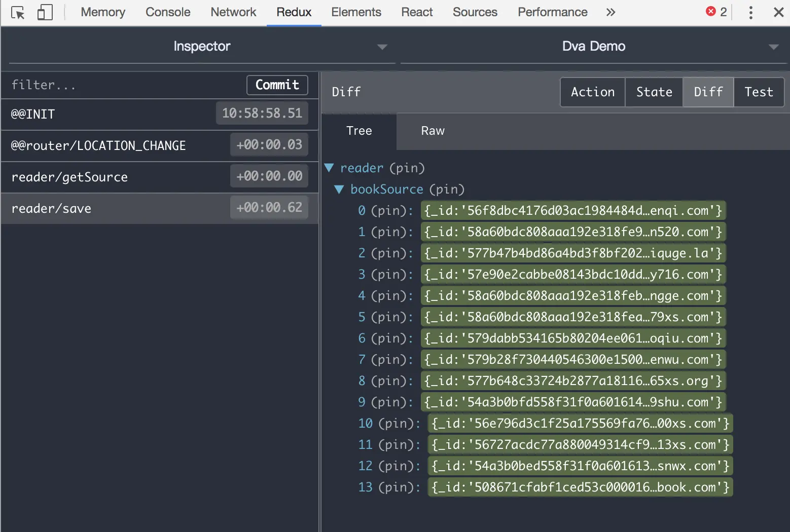Activate the inspect element picker icon
The height and width of the screenshot is (532, 790).
point(18,13)
